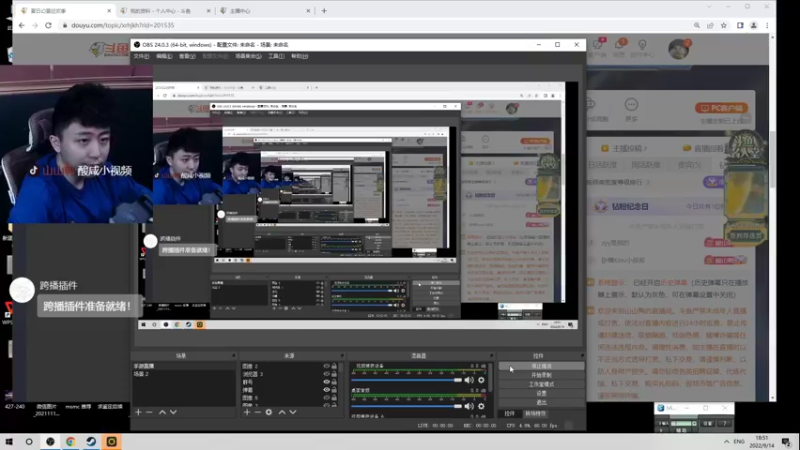Screen dimensions: 800x450
Task: Open Steam from Windows taskbar
Action: pyautogui.click(x=91, y=442)
